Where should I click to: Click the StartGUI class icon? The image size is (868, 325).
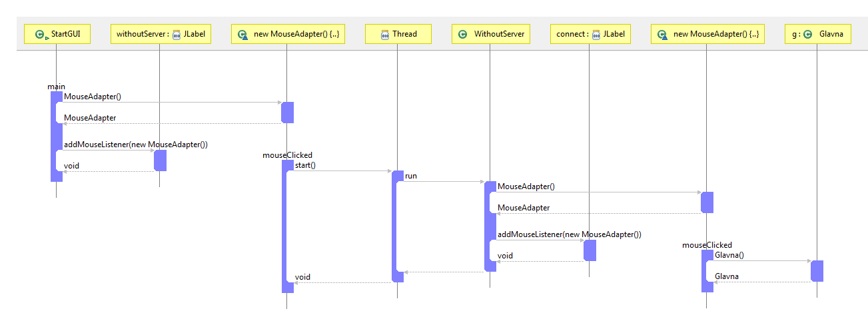[41, 35]
